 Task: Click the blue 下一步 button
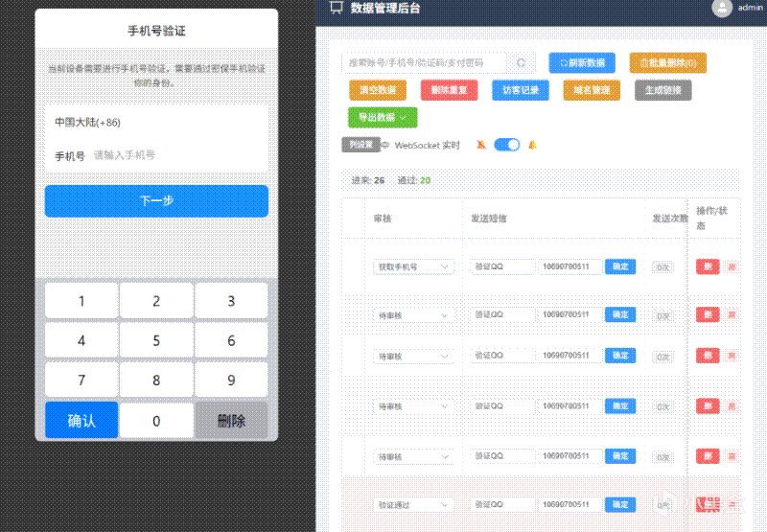point(156,201)
